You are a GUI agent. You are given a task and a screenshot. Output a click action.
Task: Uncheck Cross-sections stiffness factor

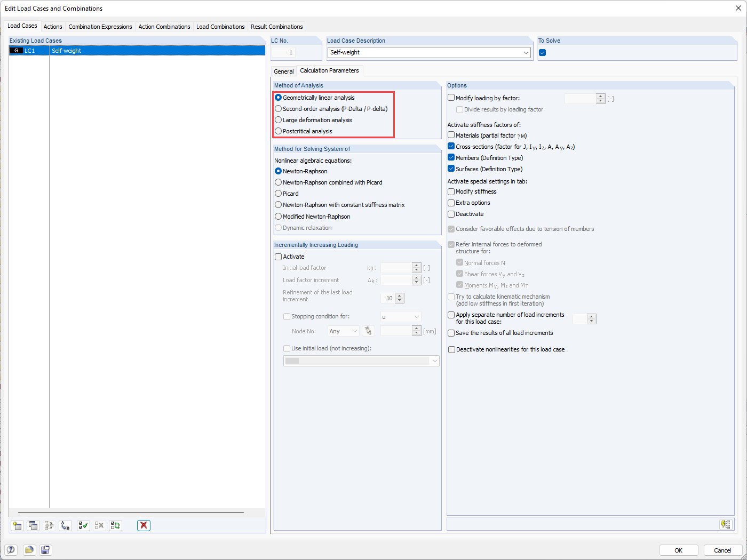[x=451, y=146]
